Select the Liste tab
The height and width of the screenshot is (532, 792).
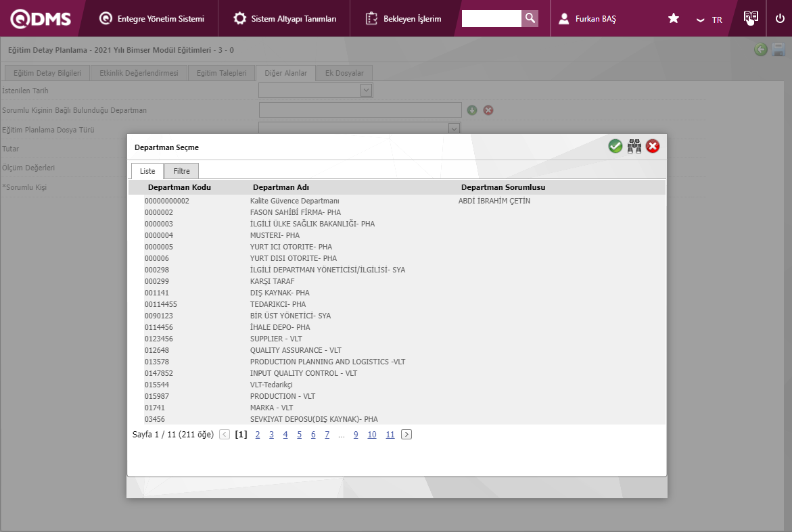[x=147, y=171]
